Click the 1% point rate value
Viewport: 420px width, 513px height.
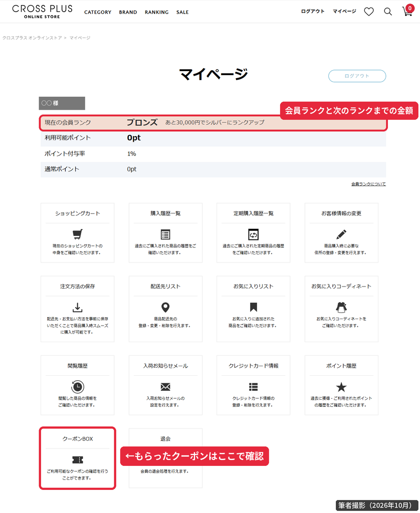(132, 153)
